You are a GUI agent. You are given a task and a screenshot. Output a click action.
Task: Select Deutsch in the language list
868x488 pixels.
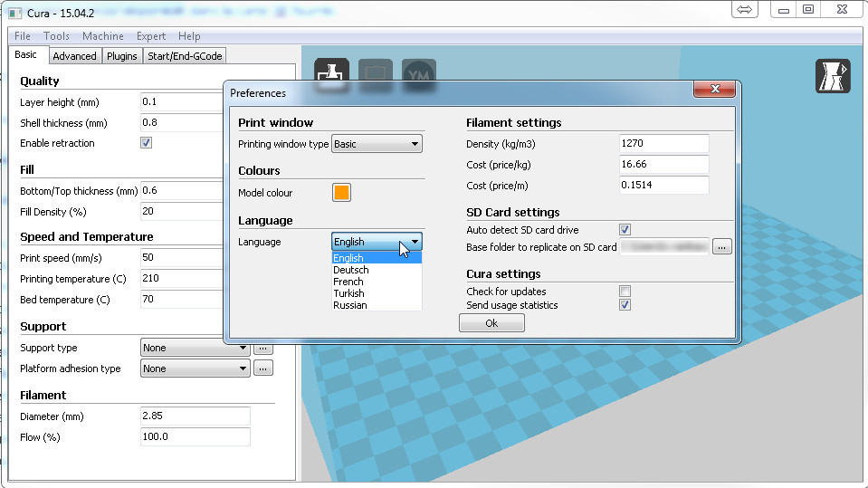pos(377,270)
